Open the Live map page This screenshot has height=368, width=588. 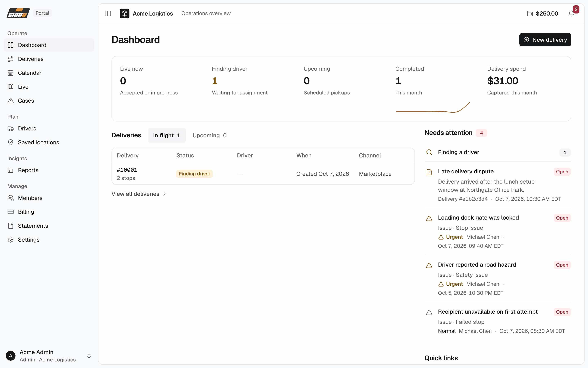point(49,87)
